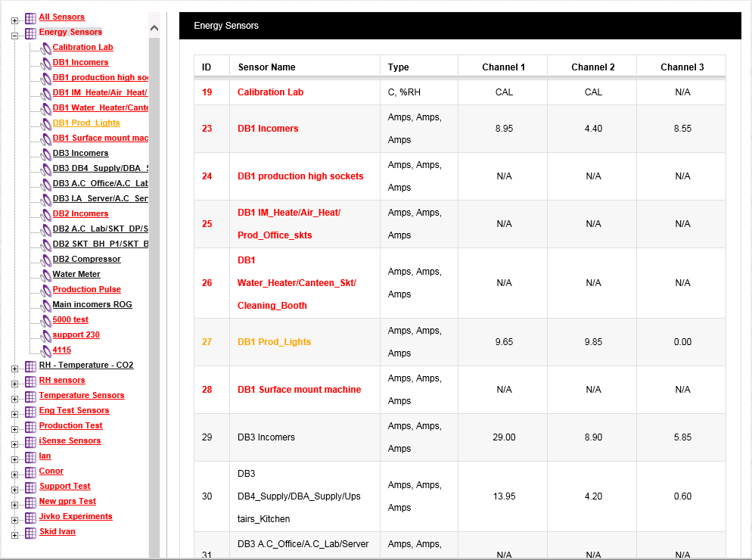Expand the iSense Sensors tree node
Viewport: 752px width, 560px height.
coord(15,443)
